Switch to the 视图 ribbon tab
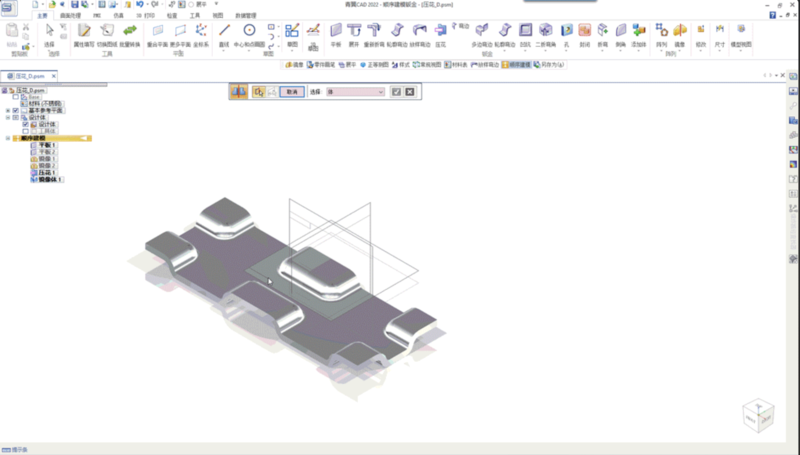Screen dimensions: 800x455 click(217, 17)
